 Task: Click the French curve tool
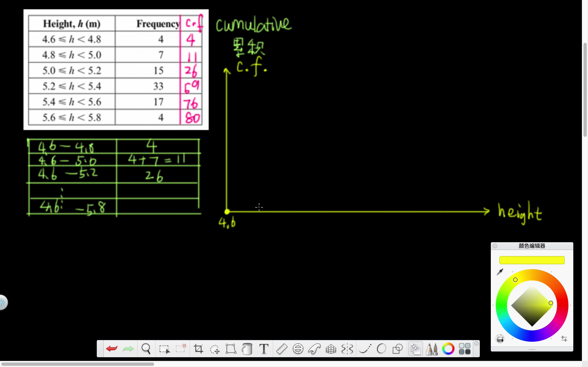pos(314,349)
